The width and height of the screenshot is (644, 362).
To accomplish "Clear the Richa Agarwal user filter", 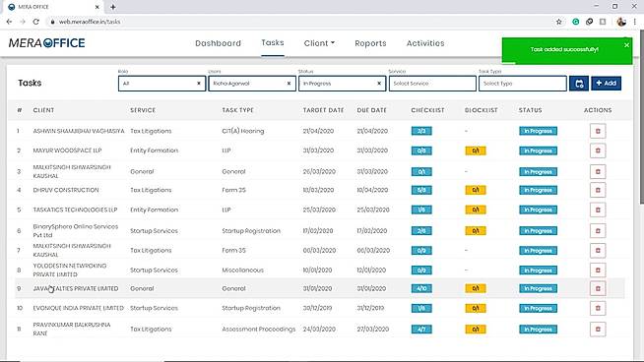I will (x=289, y=84).
